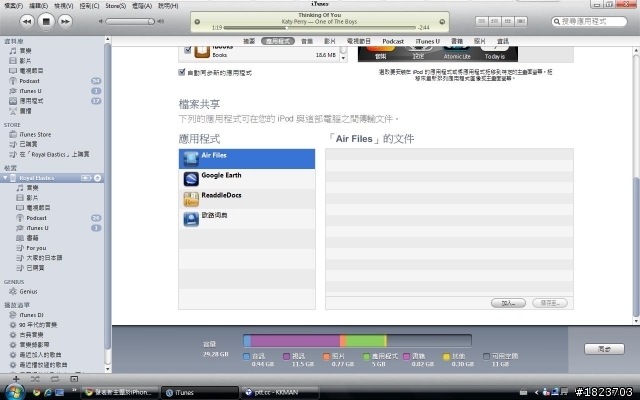This screenshot has height=400, width=640.
Task: Open the 說明(H) menu
Action: click(x=168, y=6)
